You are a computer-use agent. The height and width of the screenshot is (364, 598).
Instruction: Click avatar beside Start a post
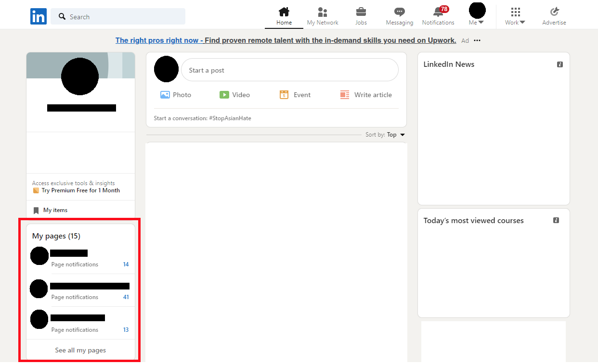tap(166, 69)
